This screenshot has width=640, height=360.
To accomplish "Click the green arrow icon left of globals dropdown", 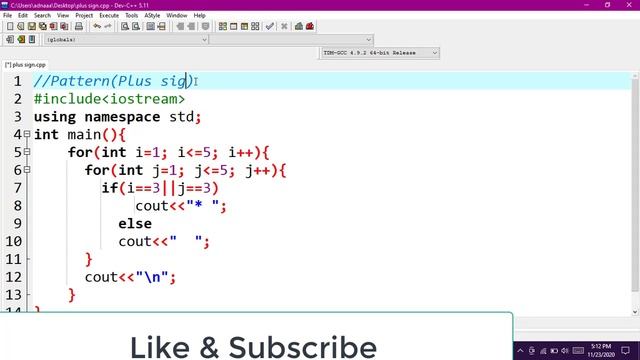I will point(21,40).
